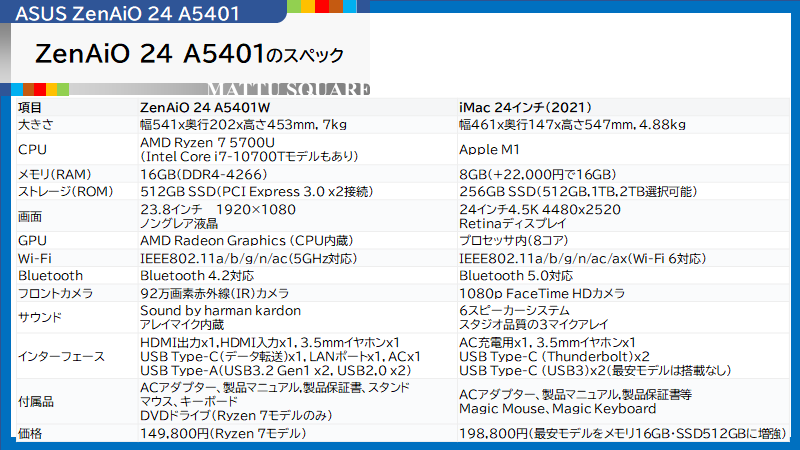Click the cell 'Bluetooth 4.2対応'
This screenshot has height=450, width=800.
pos(197,276)
